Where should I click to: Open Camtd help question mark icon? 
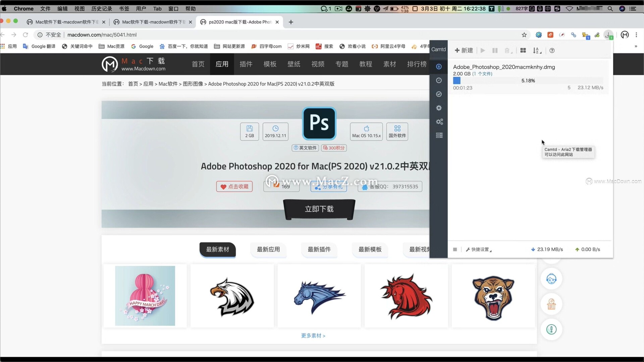click(x=552, y=51)
